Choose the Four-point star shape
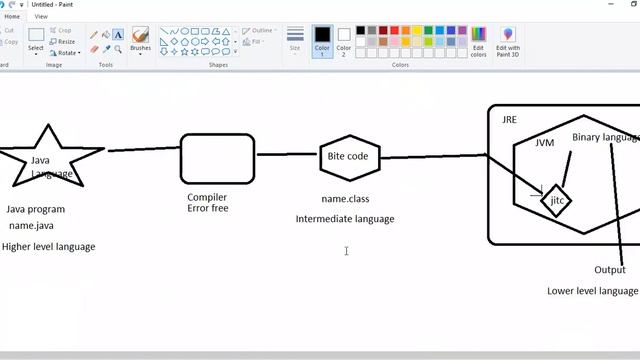 coord(175,52)
